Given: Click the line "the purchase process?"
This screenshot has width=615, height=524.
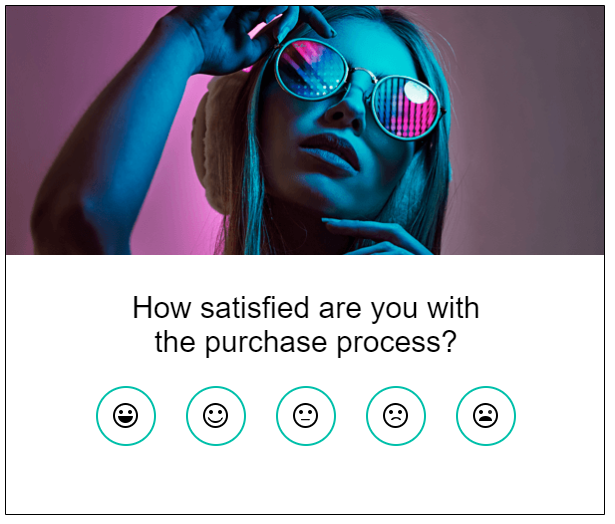Looking at the screenshot, I should [306, 342].
